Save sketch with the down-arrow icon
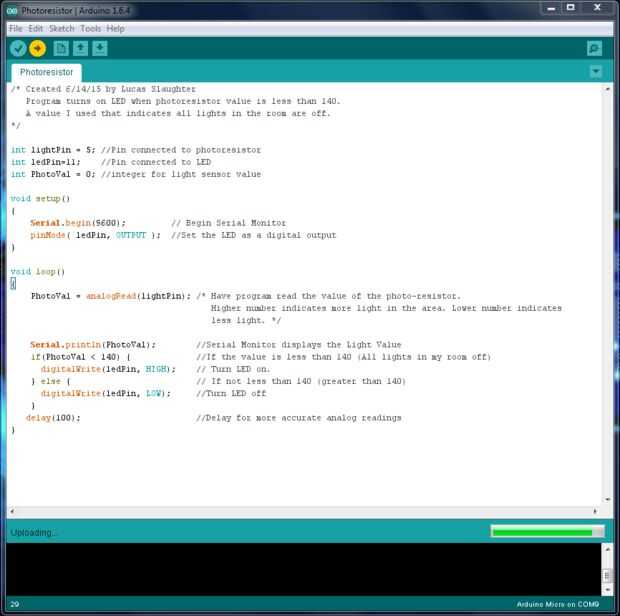 [x=100, y=49]
